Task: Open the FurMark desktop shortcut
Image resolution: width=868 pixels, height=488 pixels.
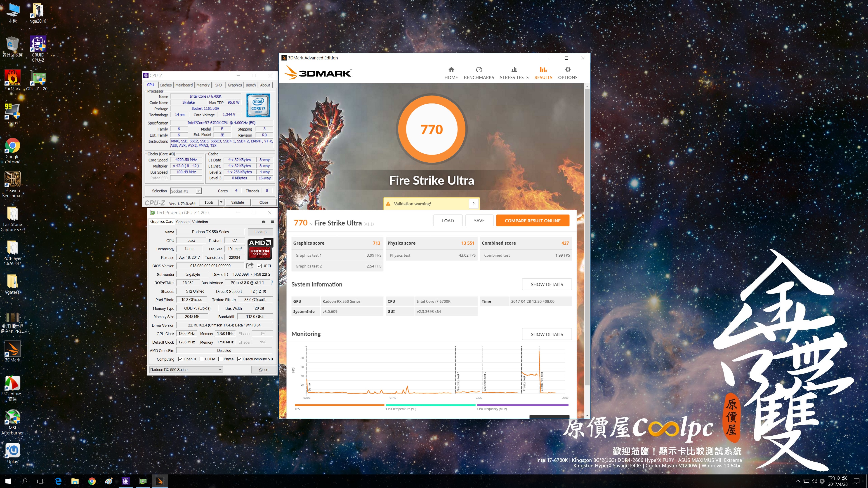Action: [x=12, y=80]
